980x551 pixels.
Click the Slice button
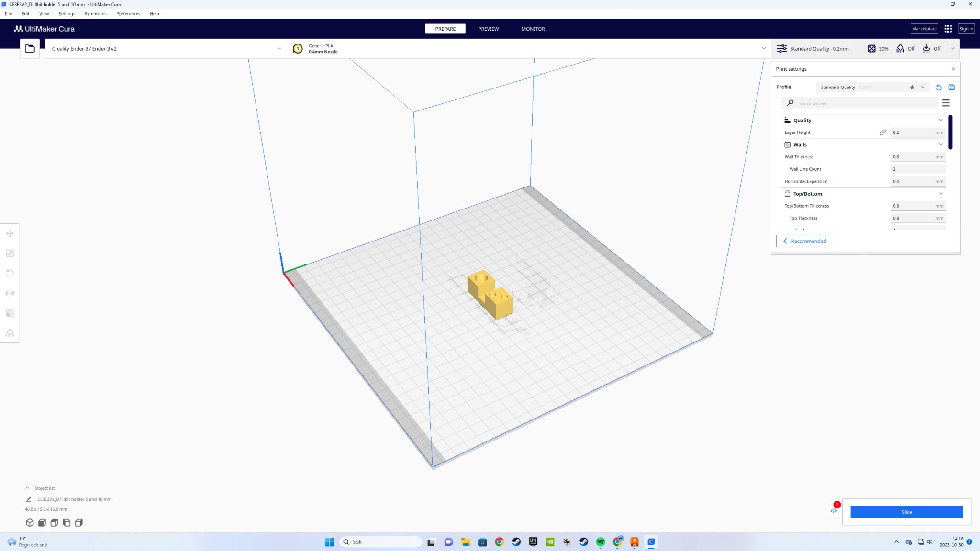click(x=906, y=512)
